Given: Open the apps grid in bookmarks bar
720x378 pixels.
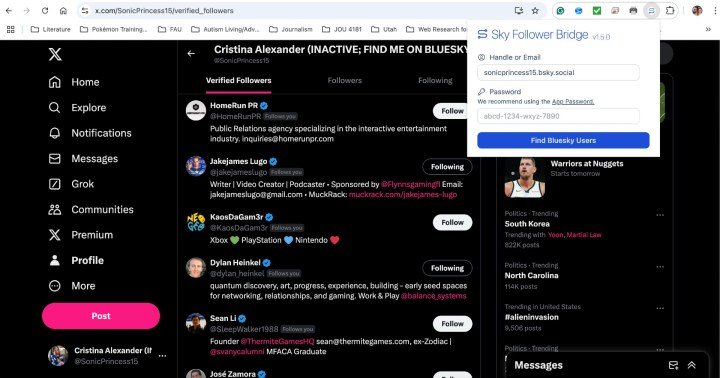Looking at the screenshot, I should pos(11,29).
